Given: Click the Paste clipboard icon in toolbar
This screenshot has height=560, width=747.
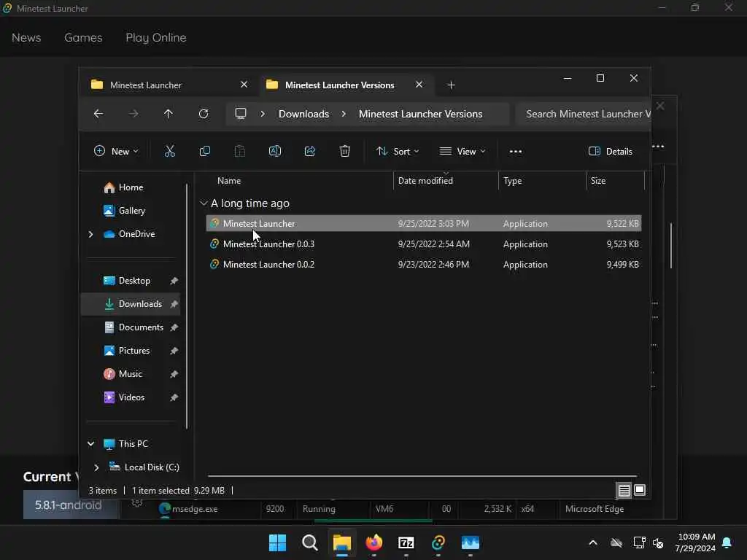Looking at the screenshot, I should pos(239,152).
